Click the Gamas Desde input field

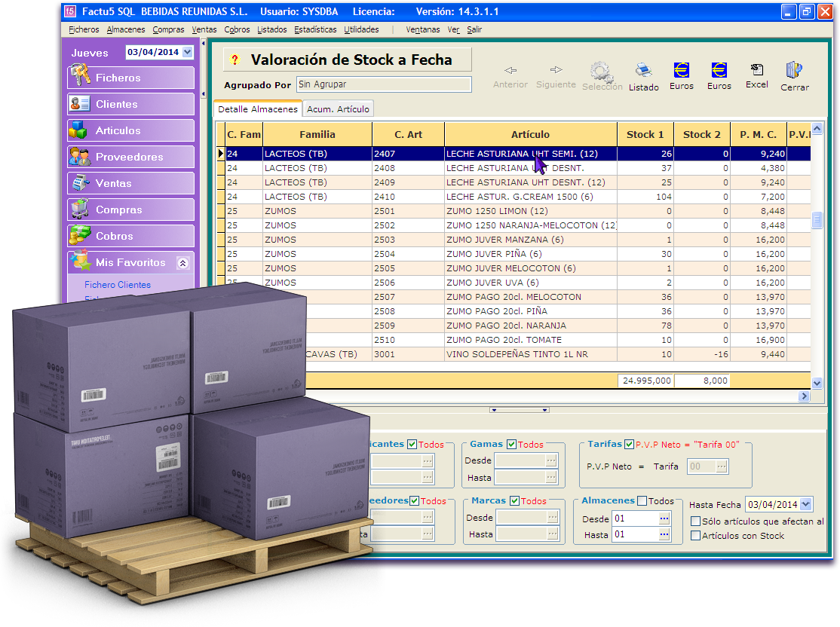pyautogui.click(x=520, y=460)
